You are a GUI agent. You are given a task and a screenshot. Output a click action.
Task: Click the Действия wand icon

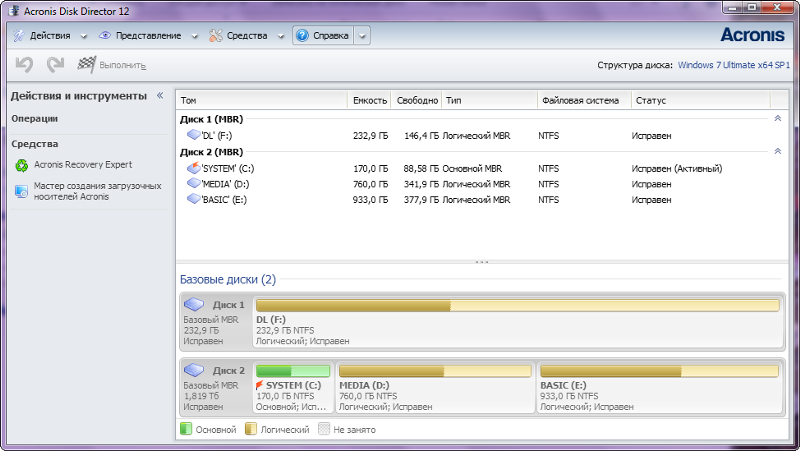pyautogui.click(x=19, y=36)
